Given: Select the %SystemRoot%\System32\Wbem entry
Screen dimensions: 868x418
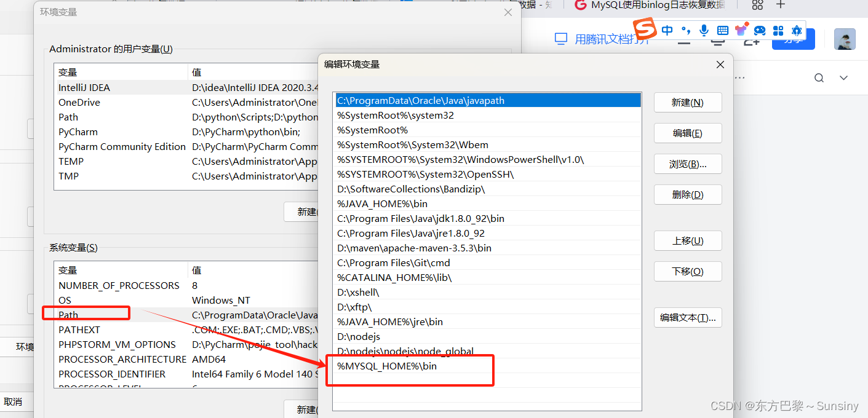Looking at the screenshot, I should (x=488, y=145).
